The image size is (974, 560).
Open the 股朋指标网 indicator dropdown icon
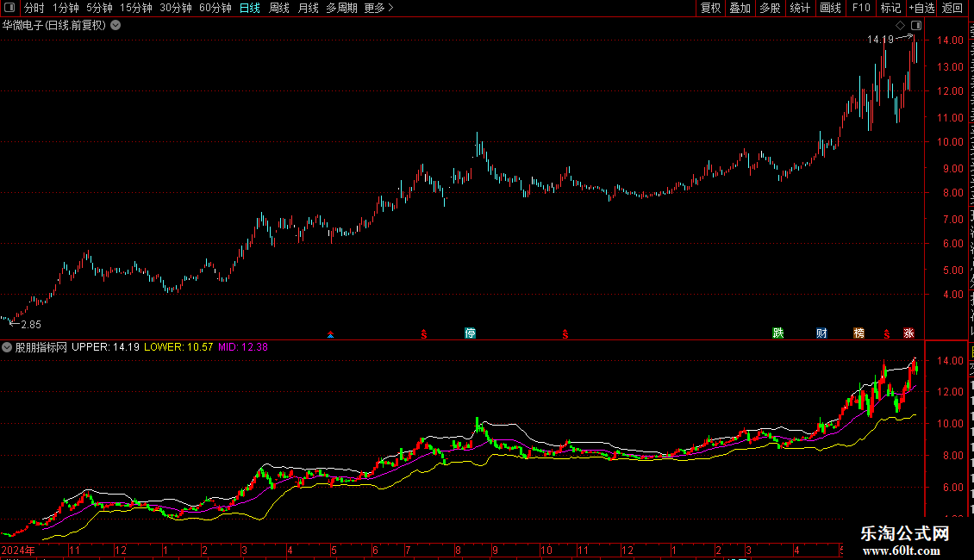tap(7, 348)
